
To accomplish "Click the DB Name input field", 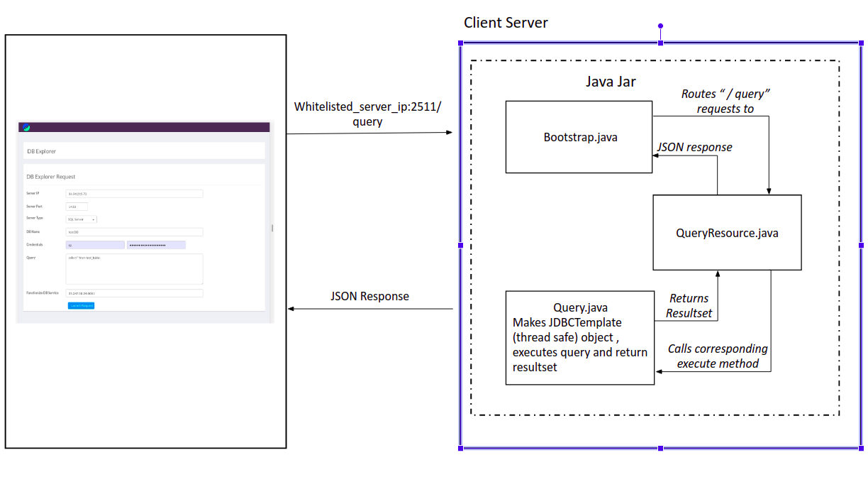I will [134, 232].
